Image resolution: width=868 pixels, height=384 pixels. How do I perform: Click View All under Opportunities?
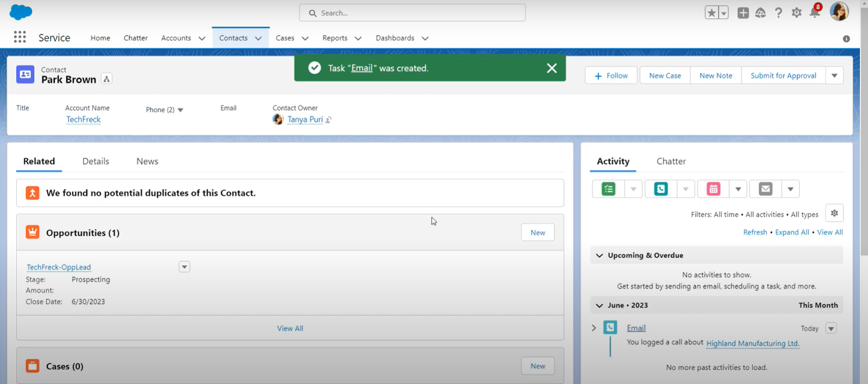tap(290, 328)
